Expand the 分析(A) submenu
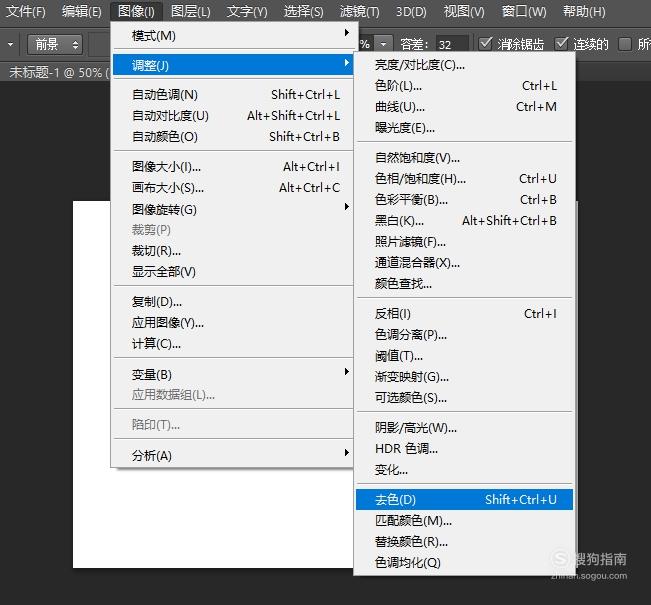 point(233,456)
